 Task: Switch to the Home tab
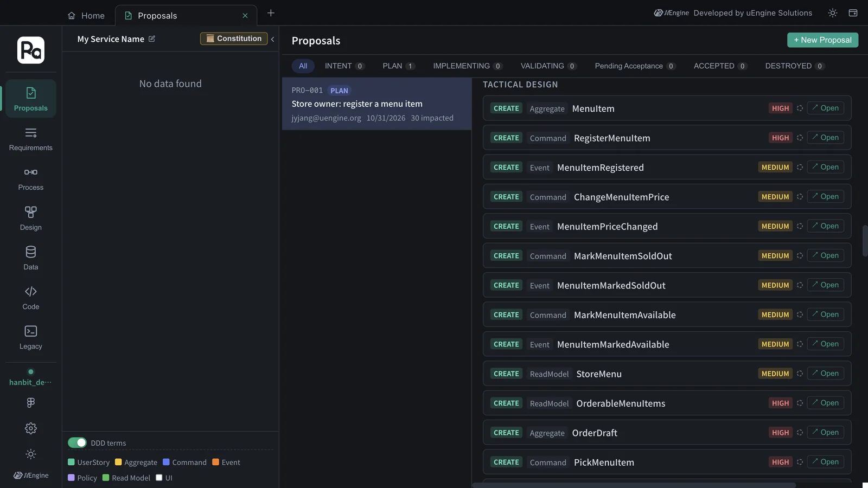86,16
